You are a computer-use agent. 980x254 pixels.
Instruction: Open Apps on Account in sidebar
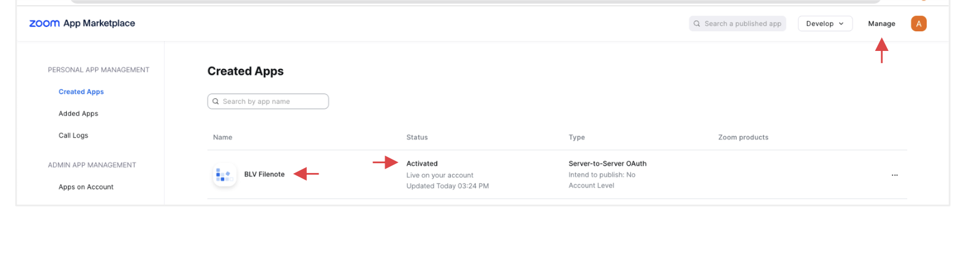point(86,187)
